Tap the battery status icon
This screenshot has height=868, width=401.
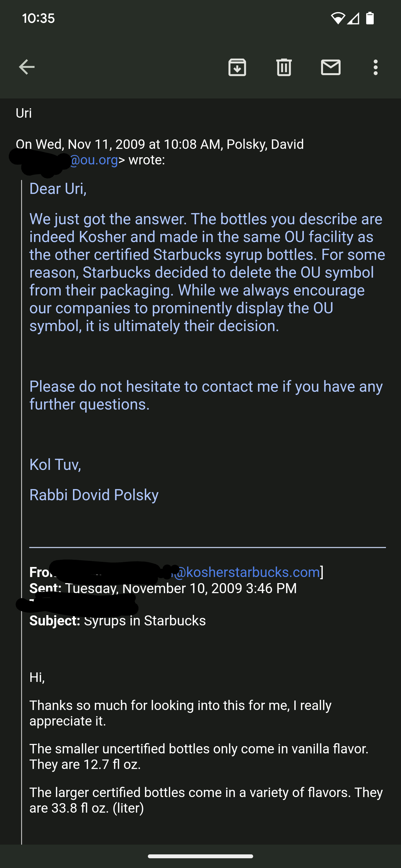370,18
